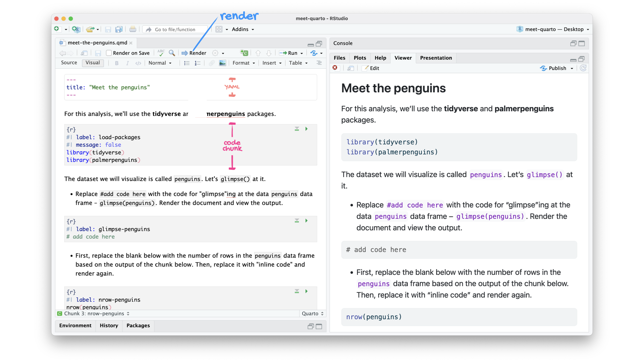Select the Visual editor mode
Viewport: 644px width, 362px height.
point(93,63)
